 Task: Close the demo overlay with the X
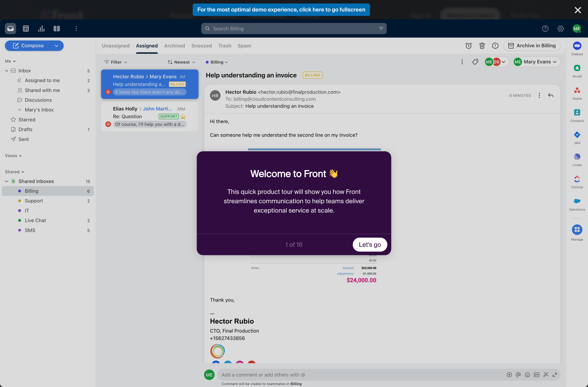[578, 10]
